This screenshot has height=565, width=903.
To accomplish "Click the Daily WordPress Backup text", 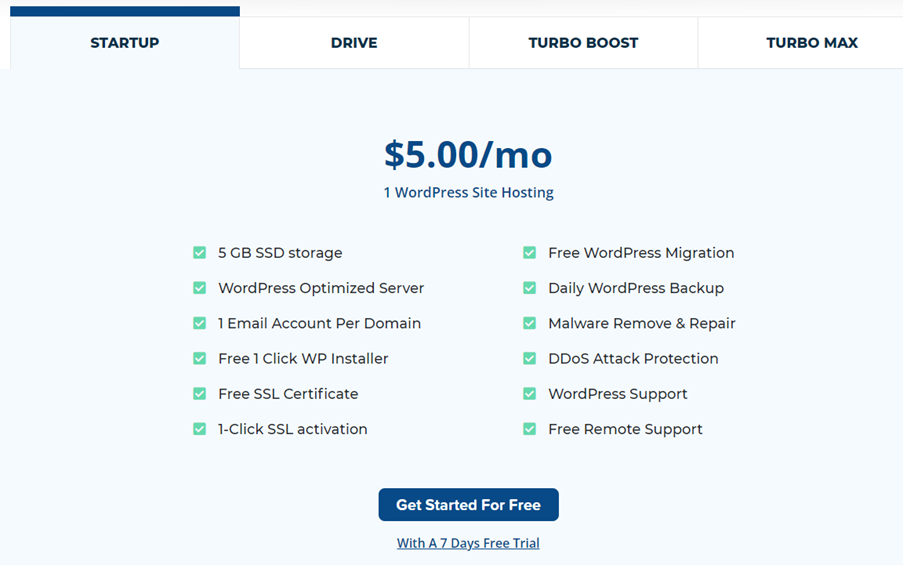I will coord(636,288).
